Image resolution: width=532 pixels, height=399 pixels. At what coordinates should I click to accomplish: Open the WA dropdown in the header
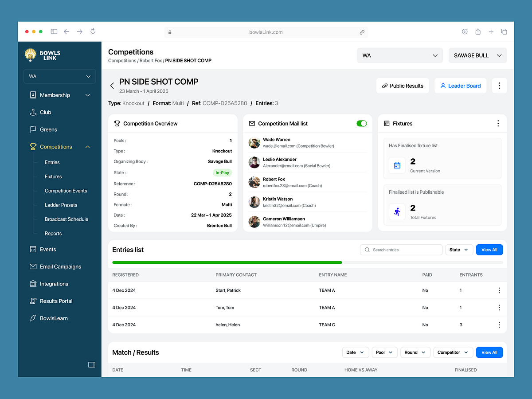pyautogui.click(x=400, y=55)
